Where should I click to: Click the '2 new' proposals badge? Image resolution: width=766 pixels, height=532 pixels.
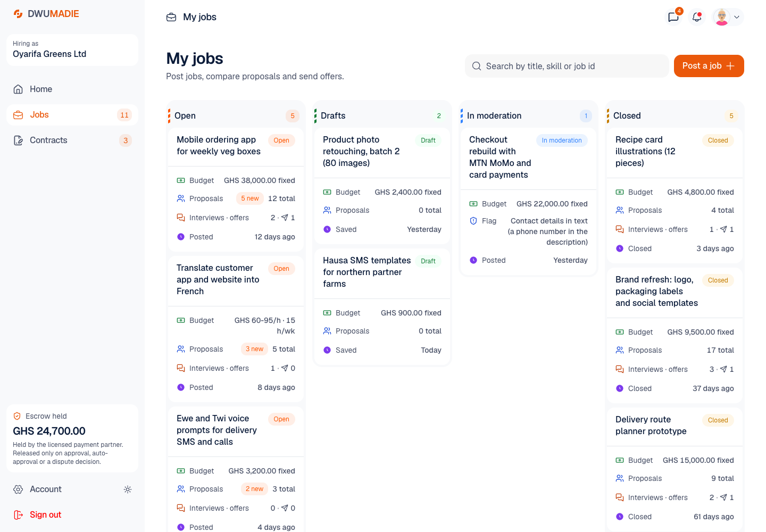click(254, 489)
